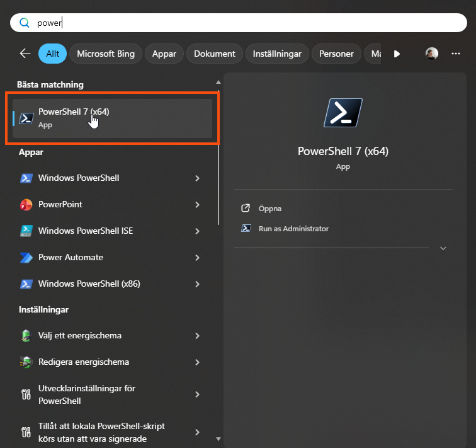Select the Windows PowerShell ISE icon

(26, 231)
